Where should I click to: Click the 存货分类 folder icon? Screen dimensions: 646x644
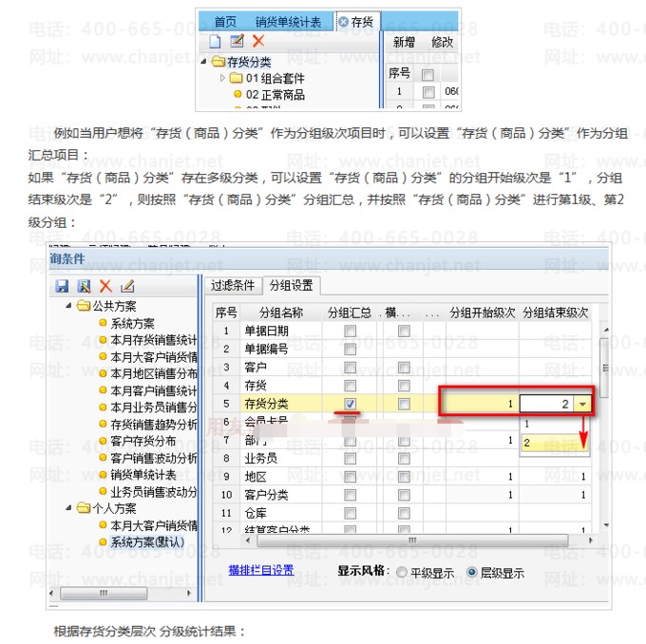218,62
